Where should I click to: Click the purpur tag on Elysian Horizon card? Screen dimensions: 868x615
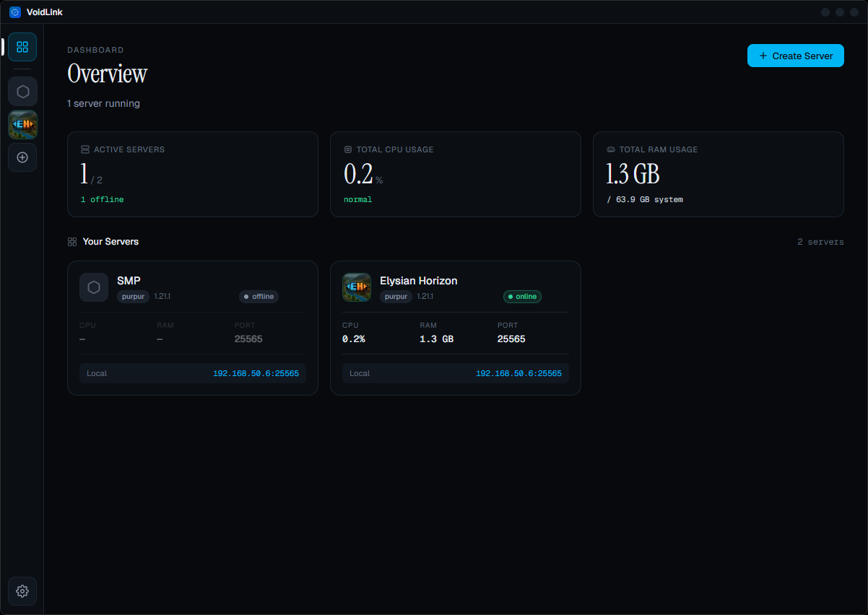point(396,297)
